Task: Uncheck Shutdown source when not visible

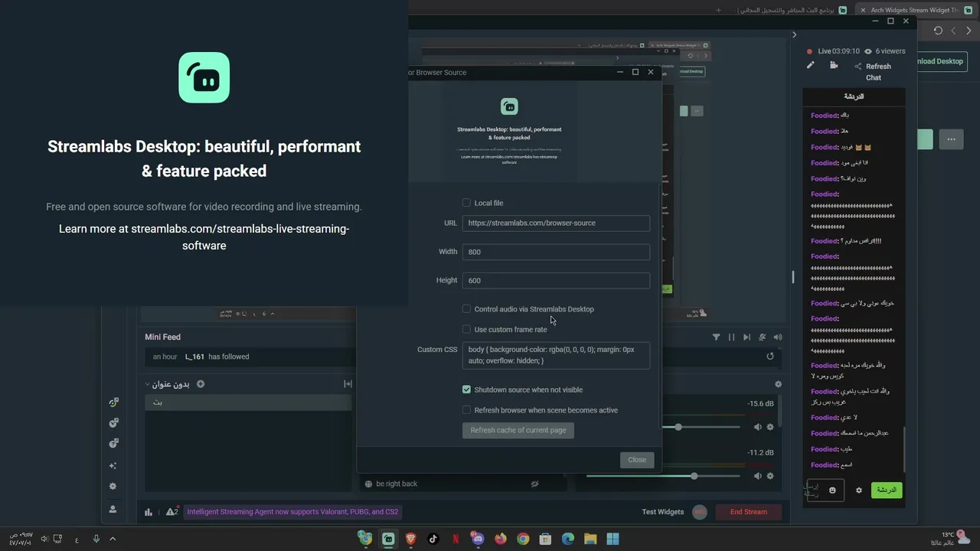Action: tap(466, 390)
